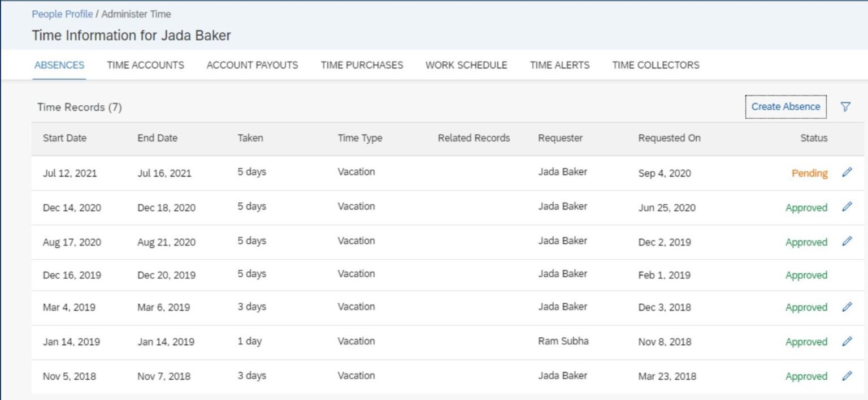The width and height of the screenshot is (868, 400).
Task: Click the Start Date column header
Action: click(x=64, y=137)
